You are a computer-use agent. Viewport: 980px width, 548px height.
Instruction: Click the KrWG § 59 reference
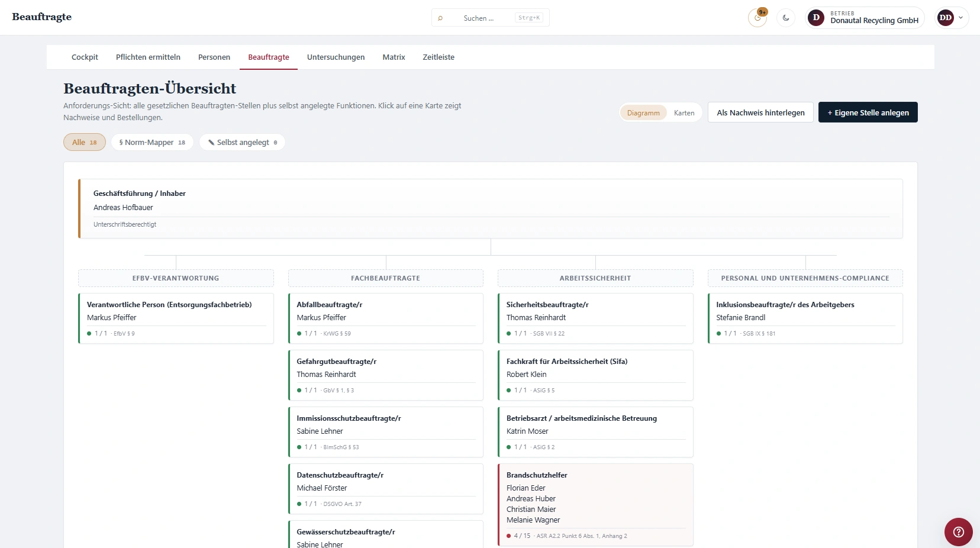[337, 334]
